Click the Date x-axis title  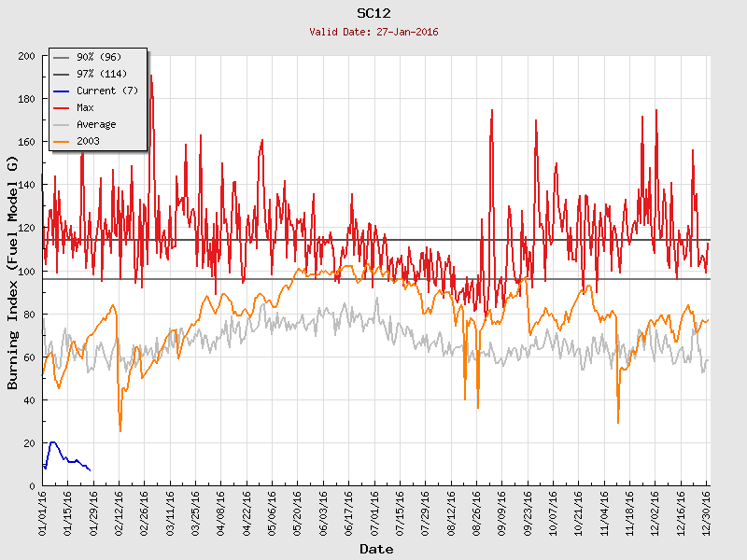(375, 549)
